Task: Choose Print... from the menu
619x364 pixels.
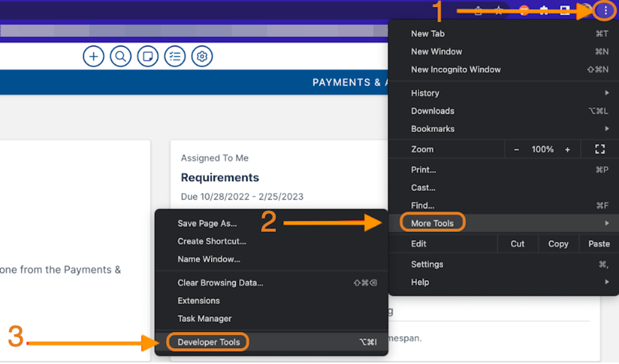Action: click(x=423, y=170)
